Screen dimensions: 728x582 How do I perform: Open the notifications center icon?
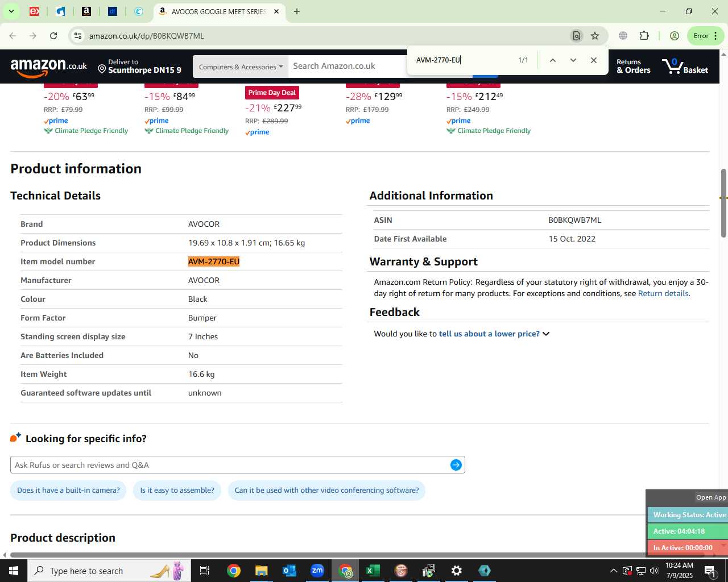pyautogui.click(x=710, y=571)
